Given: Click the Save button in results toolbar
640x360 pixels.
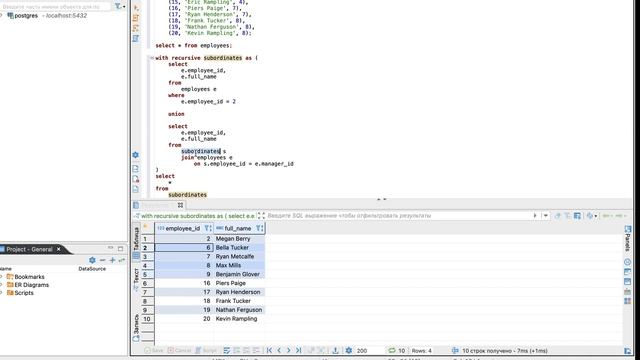Looking at the screenshot, I should click(154, 350).
